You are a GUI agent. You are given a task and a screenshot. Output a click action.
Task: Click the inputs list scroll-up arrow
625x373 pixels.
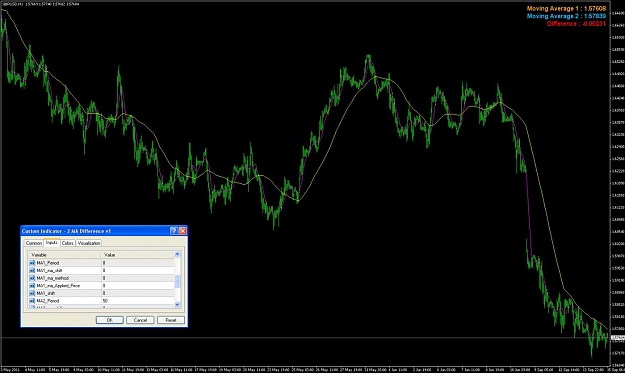[x=177, y=254]
